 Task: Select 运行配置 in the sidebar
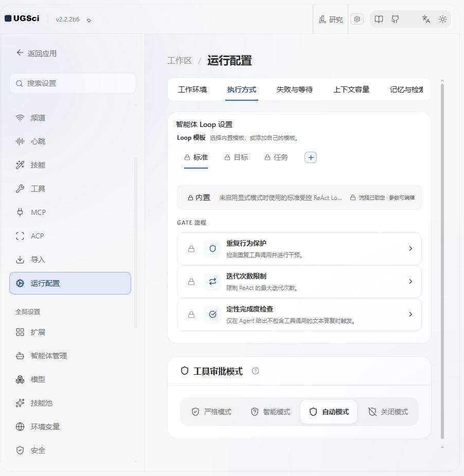coord(70,283)
